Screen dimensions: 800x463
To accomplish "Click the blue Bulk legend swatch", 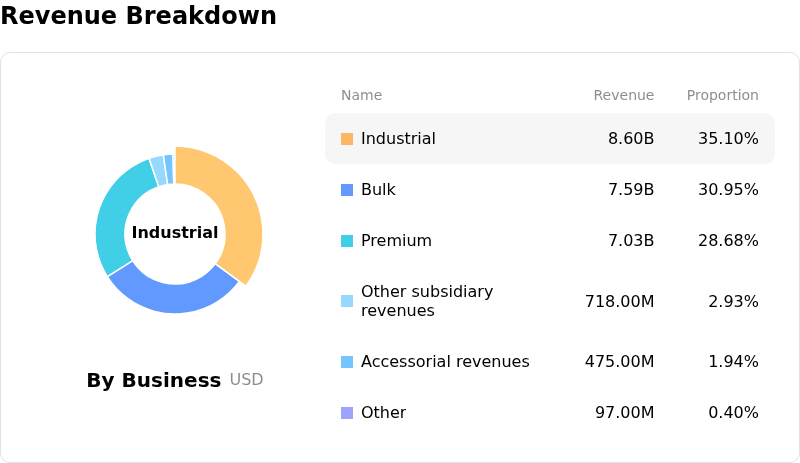I will pyautogui.click(x=347, y=190).
